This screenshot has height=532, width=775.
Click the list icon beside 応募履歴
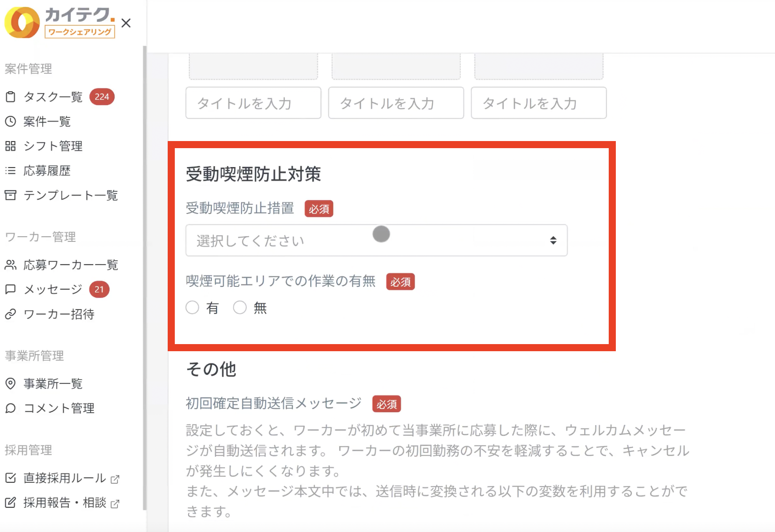pyautogui.click(x=10, y=170)
